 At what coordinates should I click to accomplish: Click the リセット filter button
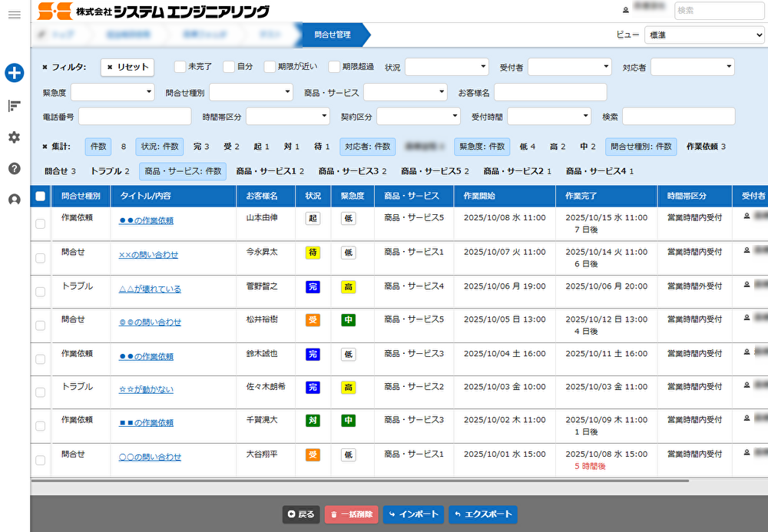click(128, 67)
